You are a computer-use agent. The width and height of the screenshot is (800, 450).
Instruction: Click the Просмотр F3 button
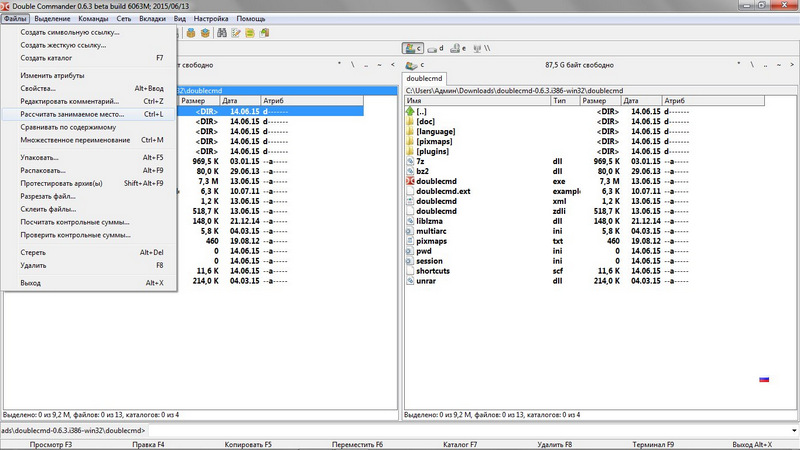(x=51, y=444)
